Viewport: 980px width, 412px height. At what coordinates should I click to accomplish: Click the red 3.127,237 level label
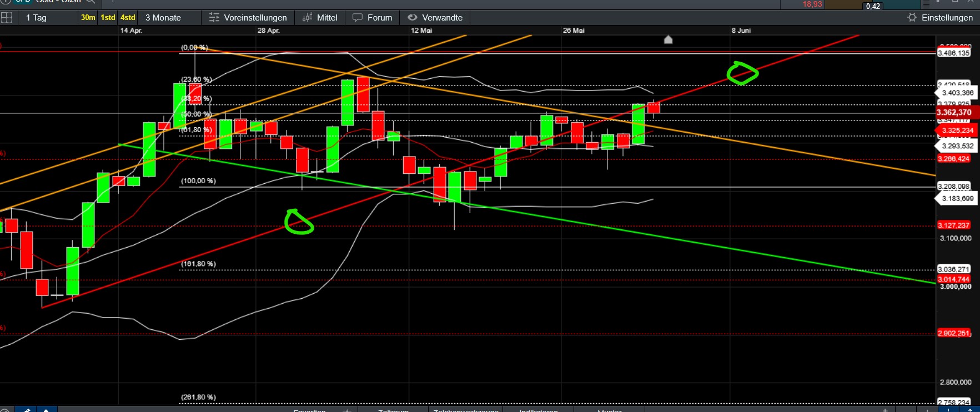[954, 225]
